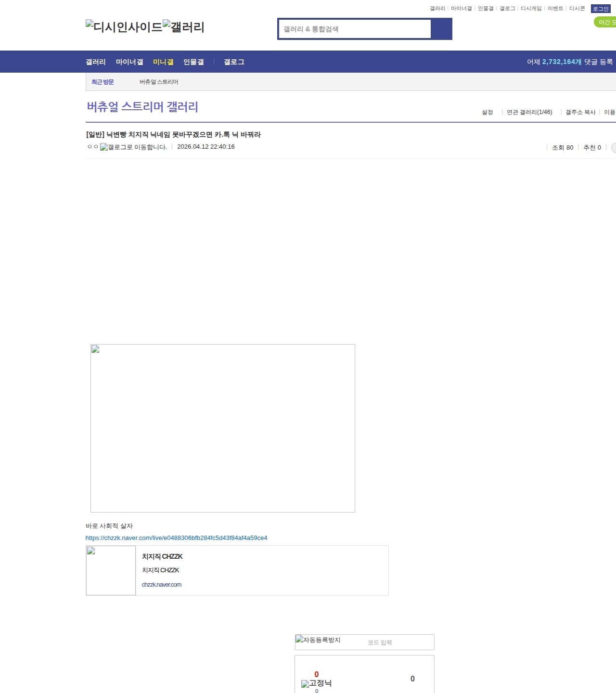Screen dimensions: 616x693
Task: Click the captcha code input field
Action: click(397, 642)
